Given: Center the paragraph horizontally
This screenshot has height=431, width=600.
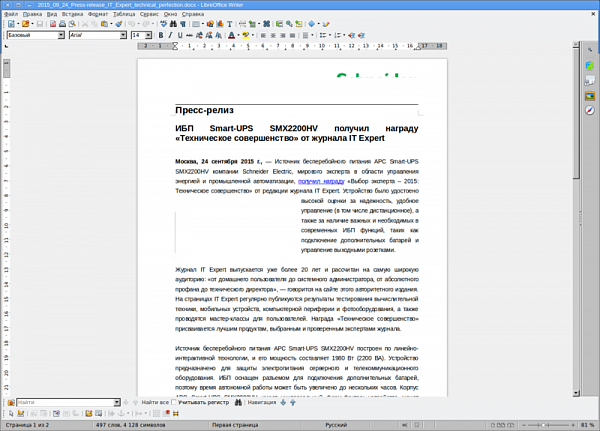Looking at the screenshot, I should [273, 35].
